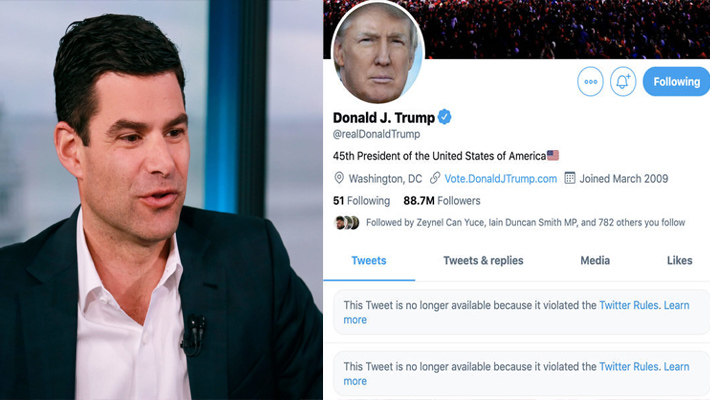Select the Media tab
This screenshot has width=710, height=400.
[595, 260]
